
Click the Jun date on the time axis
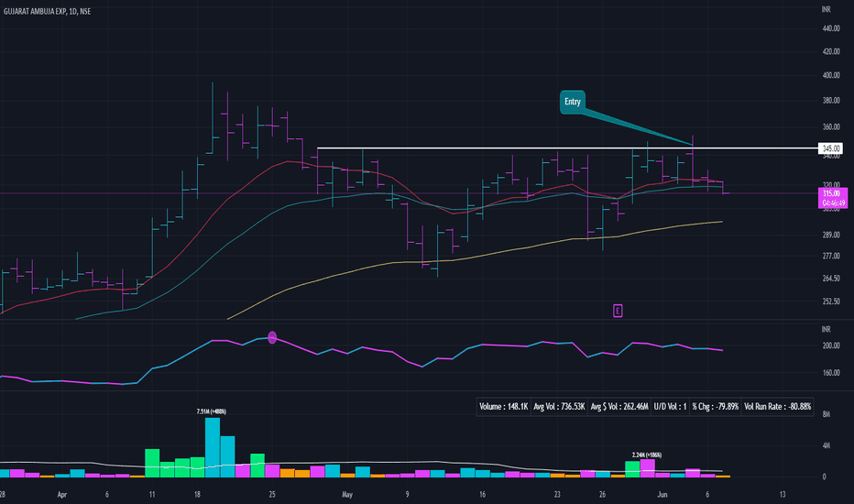pyautogui.click(x=662, y=495)
